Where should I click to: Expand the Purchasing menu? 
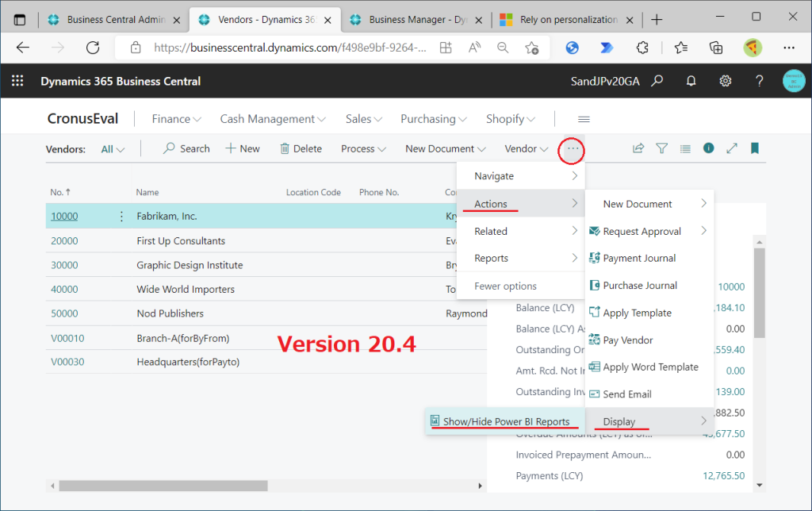point(434,119)
